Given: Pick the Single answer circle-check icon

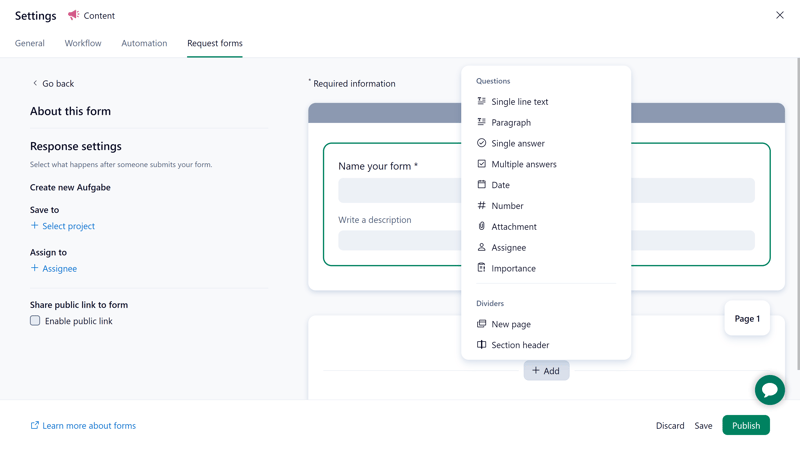Looking at the screenshot, I should (481, 143).
